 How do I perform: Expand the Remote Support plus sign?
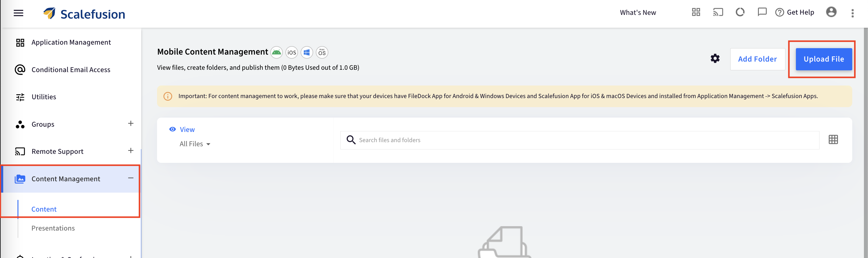click(131, 151)
